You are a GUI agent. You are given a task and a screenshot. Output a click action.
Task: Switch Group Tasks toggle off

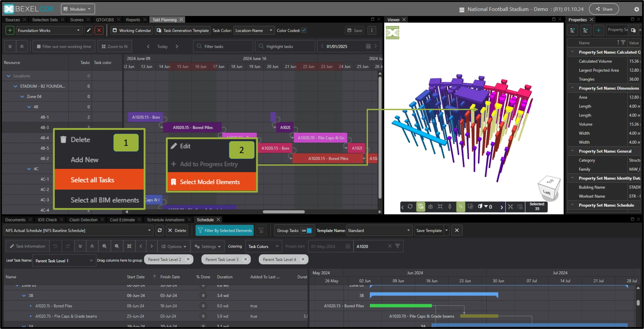pyautogui.click(x=307, y=230)
